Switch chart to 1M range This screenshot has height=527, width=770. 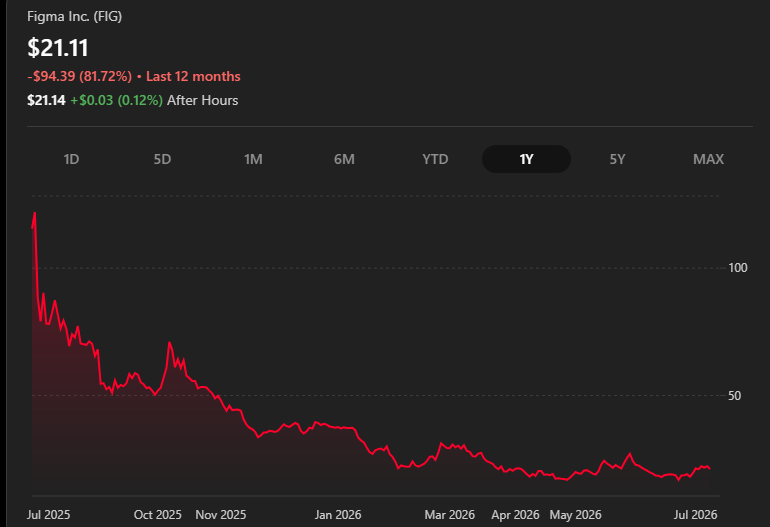point(253,159)
